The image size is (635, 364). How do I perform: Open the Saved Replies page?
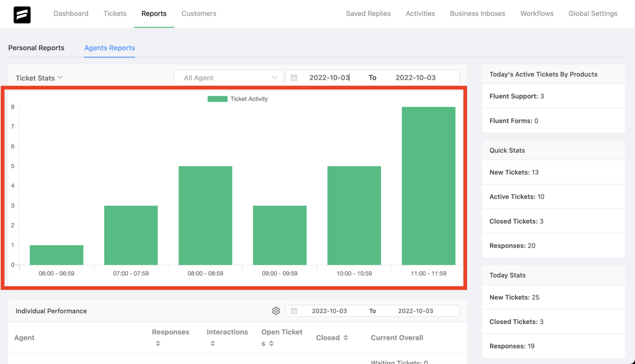tap(368, 13)
